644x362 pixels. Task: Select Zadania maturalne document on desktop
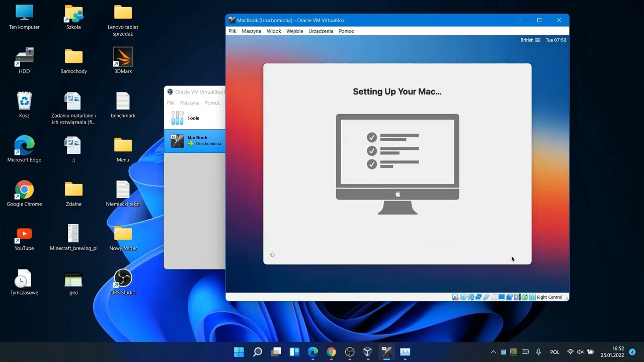tap(73, 109)
